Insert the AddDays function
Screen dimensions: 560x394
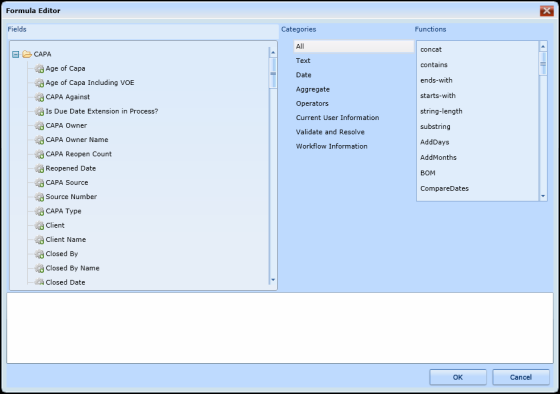435,142
